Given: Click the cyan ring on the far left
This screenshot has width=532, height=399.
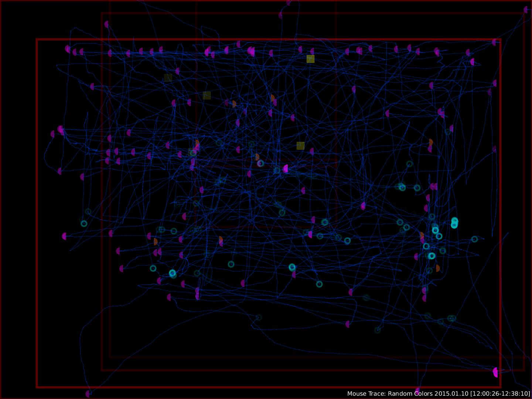Looking at the screenshot, I should (84, 224).
